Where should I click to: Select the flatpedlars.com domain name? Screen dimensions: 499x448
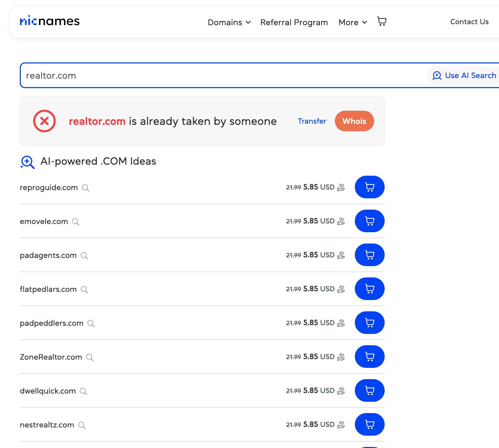point(48,289)
